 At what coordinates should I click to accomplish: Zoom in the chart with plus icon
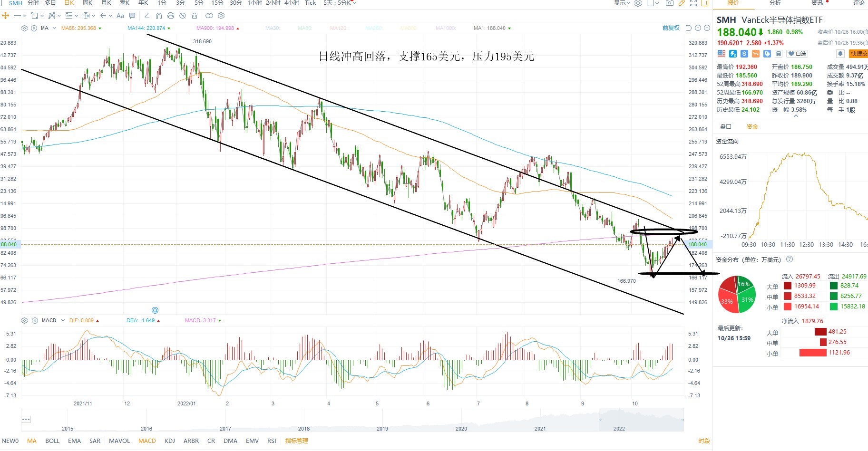coord(707,28)
